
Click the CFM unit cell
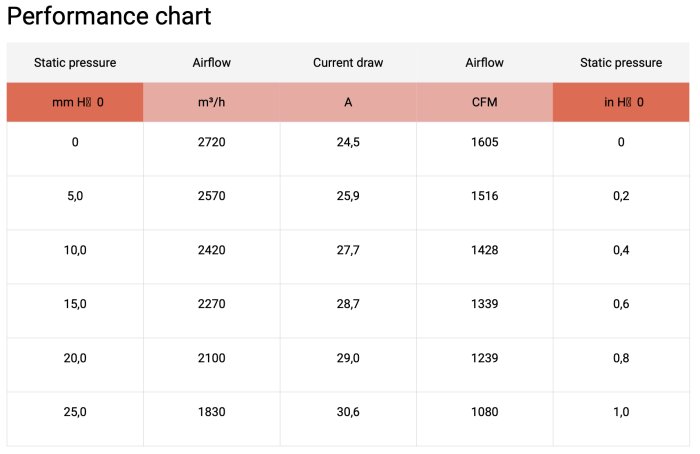(484, 102)
